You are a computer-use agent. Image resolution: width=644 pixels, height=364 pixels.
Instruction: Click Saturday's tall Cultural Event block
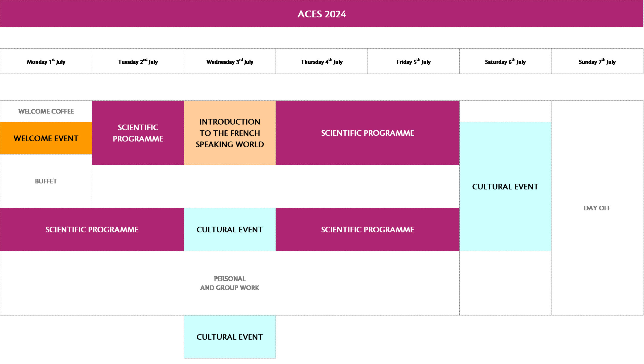[505, 187]
